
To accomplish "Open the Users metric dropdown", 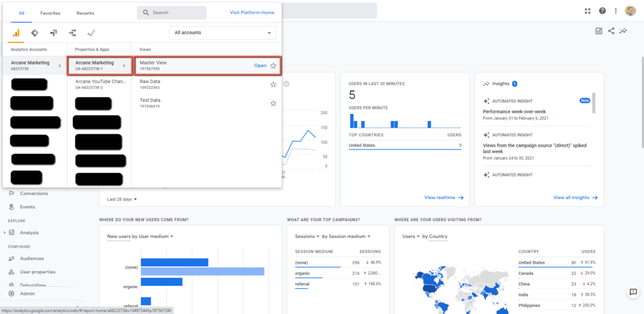I will pyautogui.click(x=411, y=237).
